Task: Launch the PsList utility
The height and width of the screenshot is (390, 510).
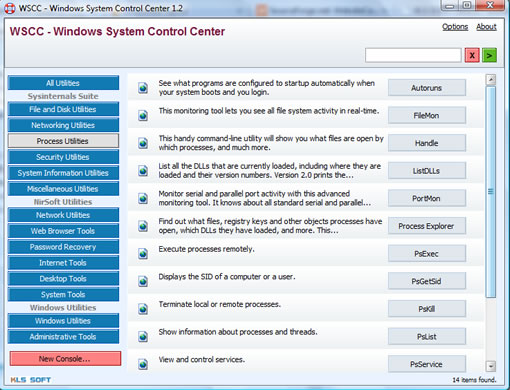Action: point(426,337)
